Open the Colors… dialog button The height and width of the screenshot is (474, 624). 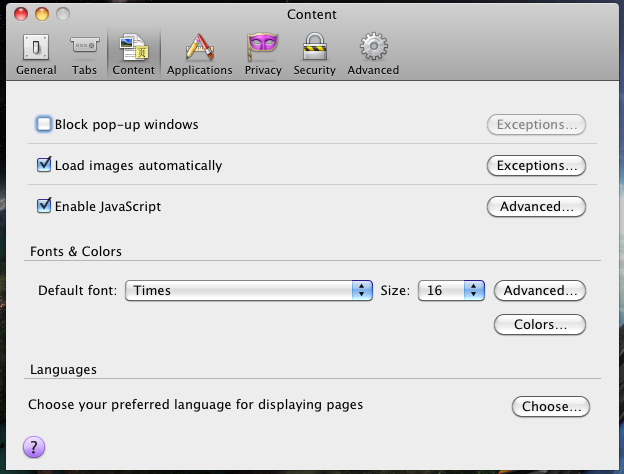click(x=540, y=325)
